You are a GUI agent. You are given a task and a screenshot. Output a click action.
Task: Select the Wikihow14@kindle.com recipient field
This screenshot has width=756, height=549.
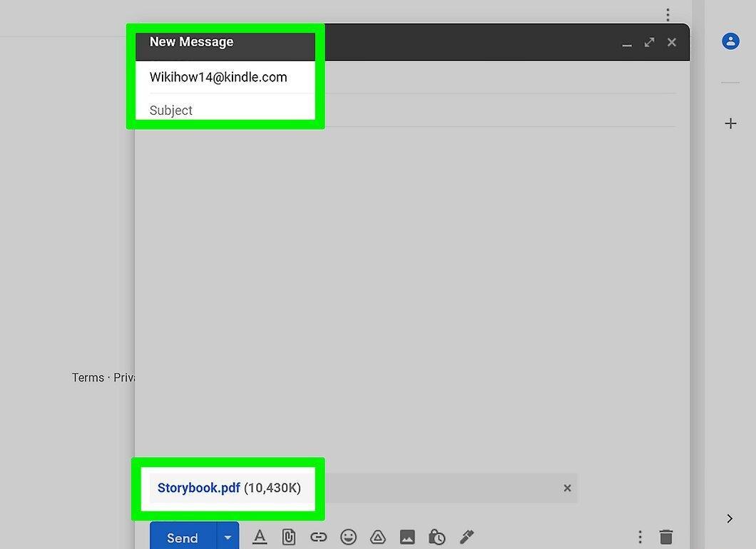tap(412, 77)
